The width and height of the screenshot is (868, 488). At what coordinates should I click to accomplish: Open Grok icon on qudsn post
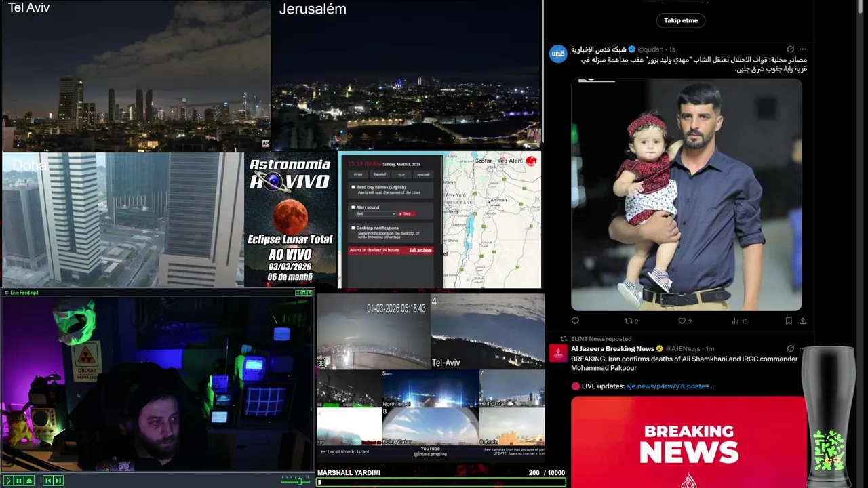[790, 49]
